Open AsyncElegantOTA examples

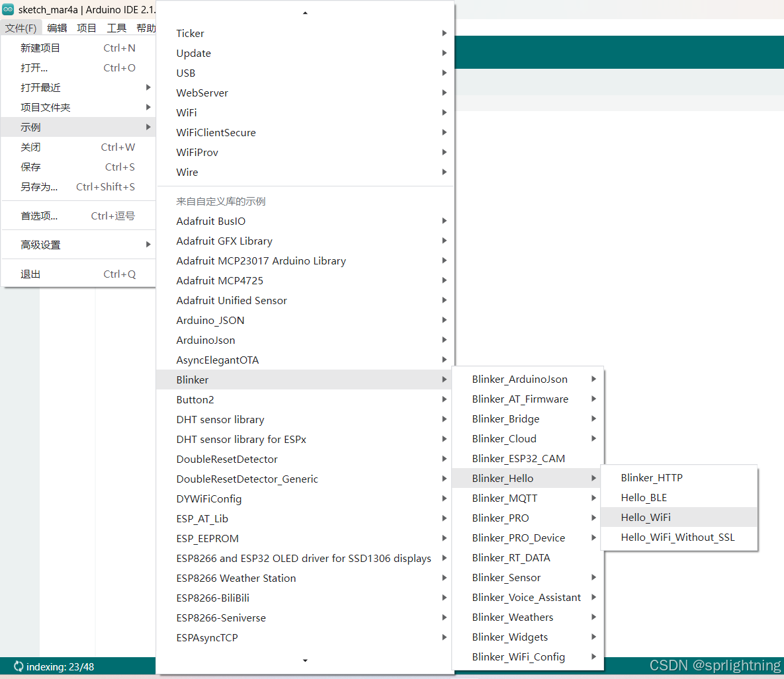(x=305, y=360)
